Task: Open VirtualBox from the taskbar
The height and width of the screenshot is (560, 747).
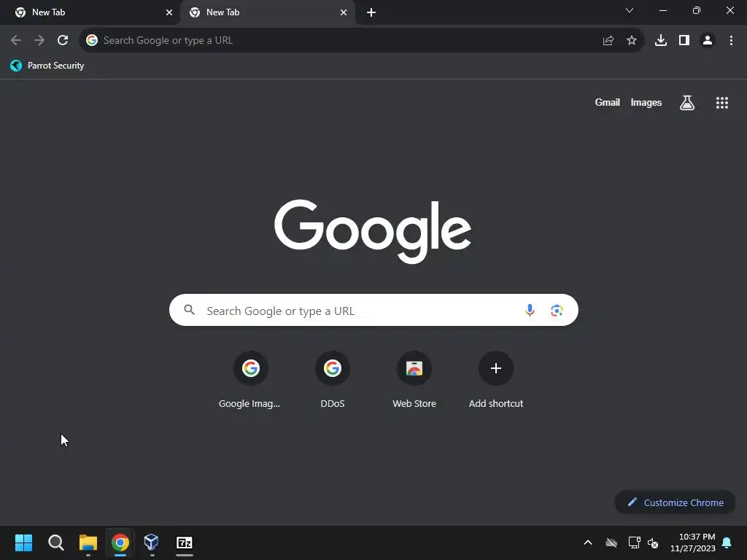Action: [x=152, y=542]
